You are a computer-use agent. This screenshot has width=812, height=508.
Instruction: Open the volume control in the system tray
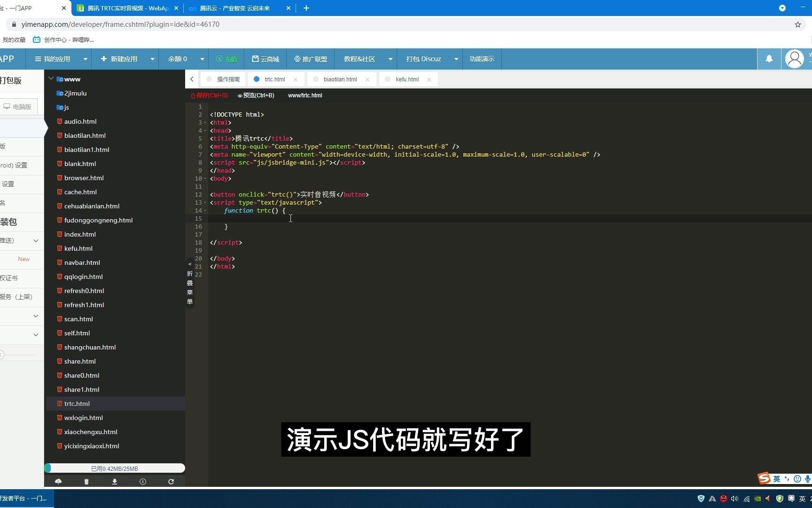(735, 499)
